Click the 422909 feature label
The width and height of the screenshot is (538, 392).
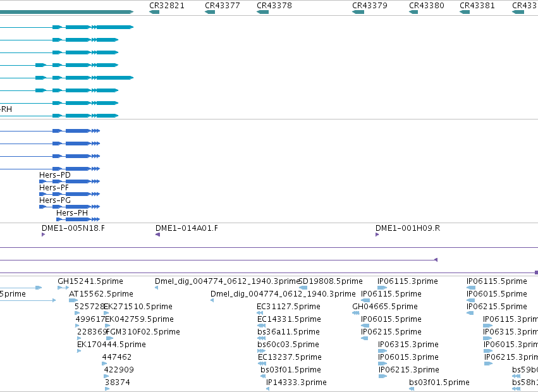point(119,370)
